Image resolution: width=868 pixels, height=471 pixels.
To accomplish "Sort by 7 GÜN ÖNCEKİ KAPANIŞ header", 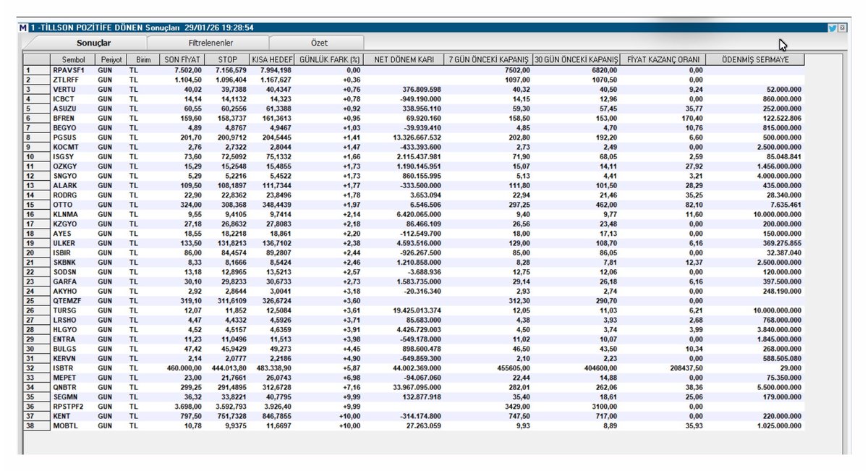I will click(x=488, y=59).
